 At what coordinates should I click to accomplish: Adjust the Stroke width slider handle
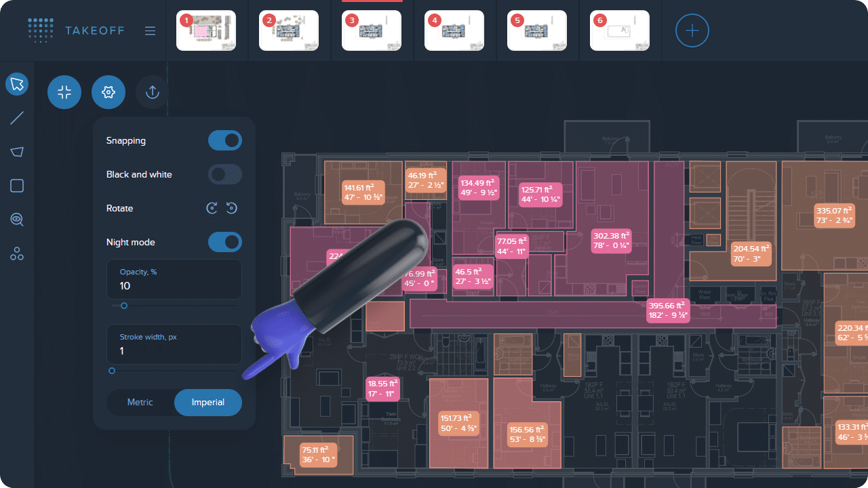click(112, 371)
